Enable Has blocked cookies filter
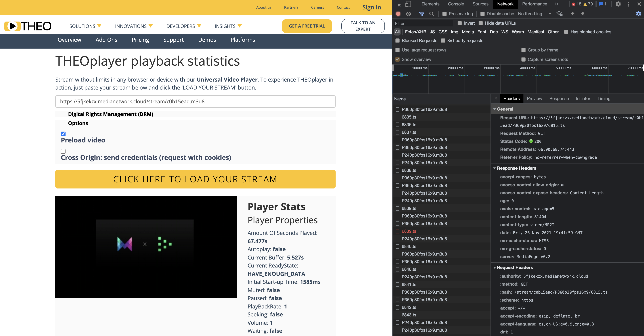 [566, 32]
